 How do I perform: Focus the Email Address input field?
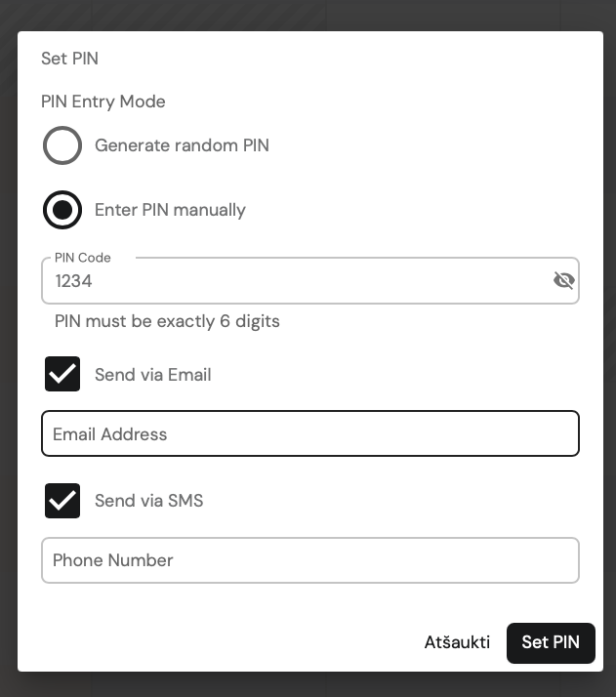[310, 433]
